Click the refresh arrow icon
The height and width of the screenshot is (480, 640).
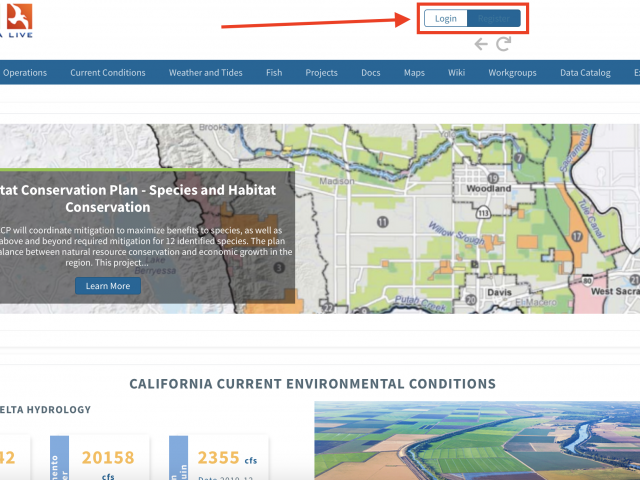click(504, 44)
